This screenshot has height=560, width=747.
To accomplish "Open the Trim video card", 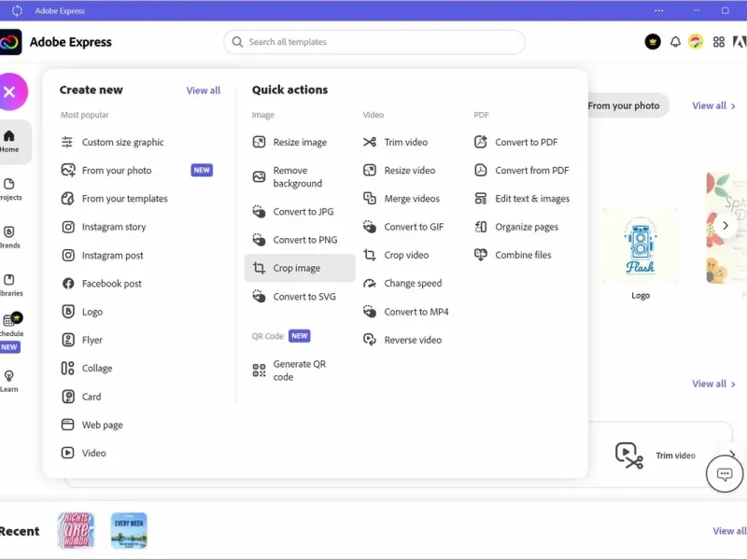I will [660, 455].
